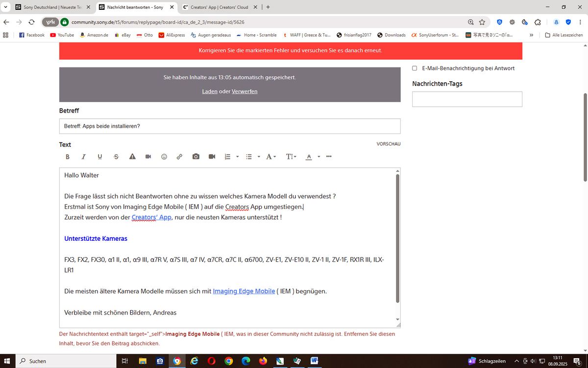Insert a video with the video camera icon

tap(212, 157)
